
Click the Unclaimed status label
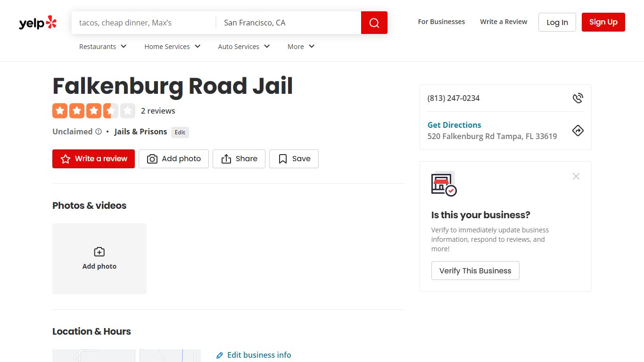tap(73, 132)
